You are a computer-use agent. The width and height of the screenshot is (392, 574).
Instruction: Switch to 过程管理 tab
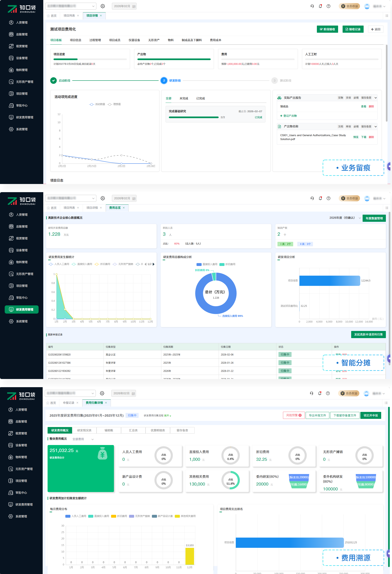[x=95, y=40]
